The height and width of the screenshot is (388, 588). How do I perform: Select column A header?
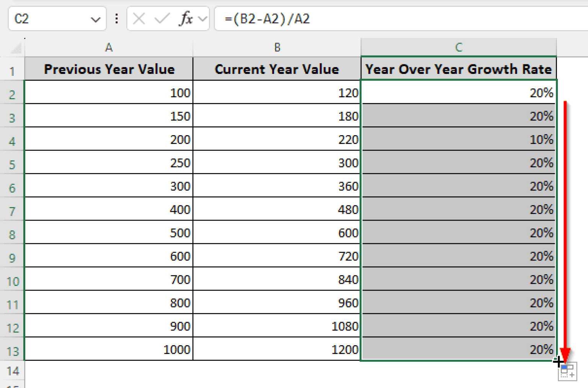108,47
